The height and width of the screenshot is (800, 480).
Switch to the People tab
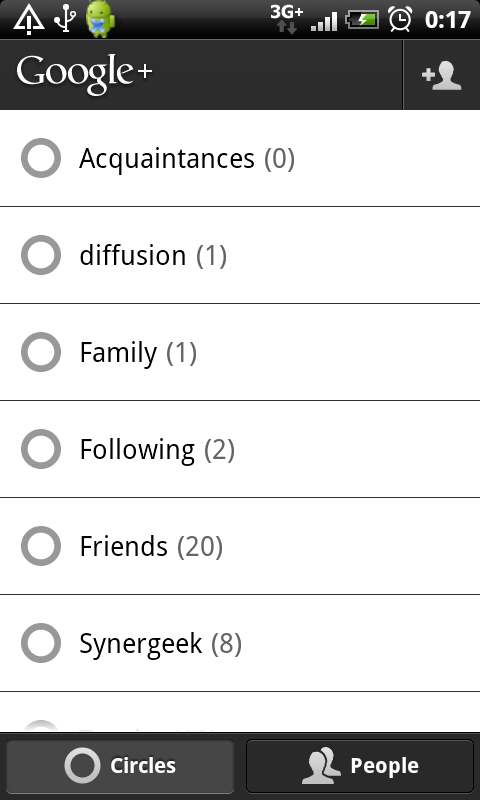(360, 766)
